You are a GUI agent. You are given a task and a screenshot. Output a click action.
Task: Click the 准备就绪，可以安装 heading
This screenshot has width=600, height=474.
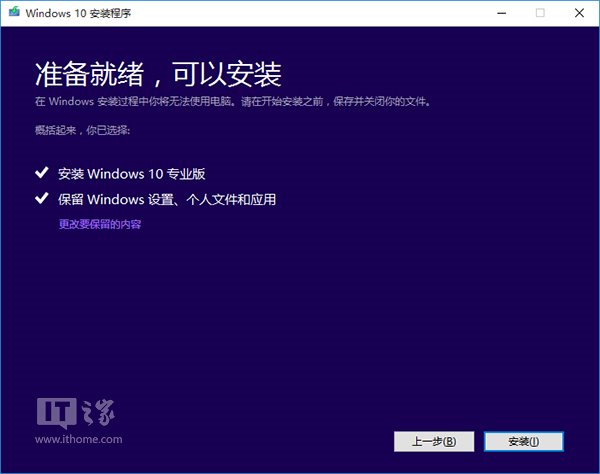pos(158,75)
